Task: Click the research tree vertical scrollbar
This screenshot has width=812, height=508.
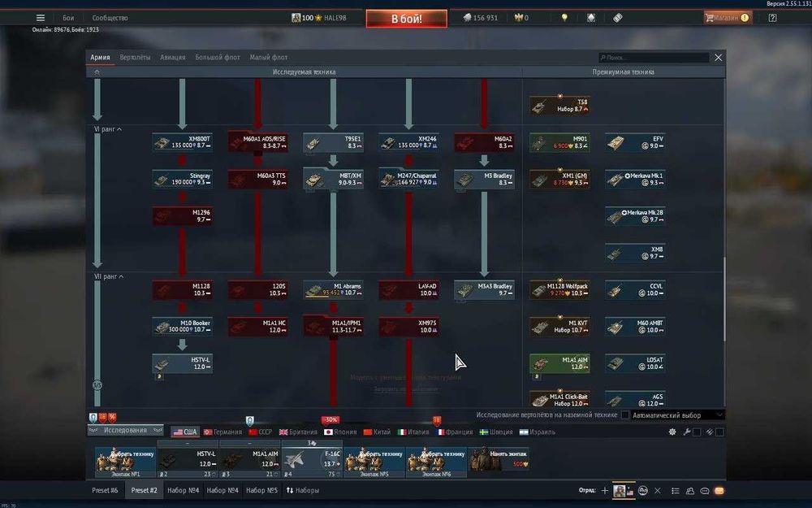Action: click(x=724, y=298)
